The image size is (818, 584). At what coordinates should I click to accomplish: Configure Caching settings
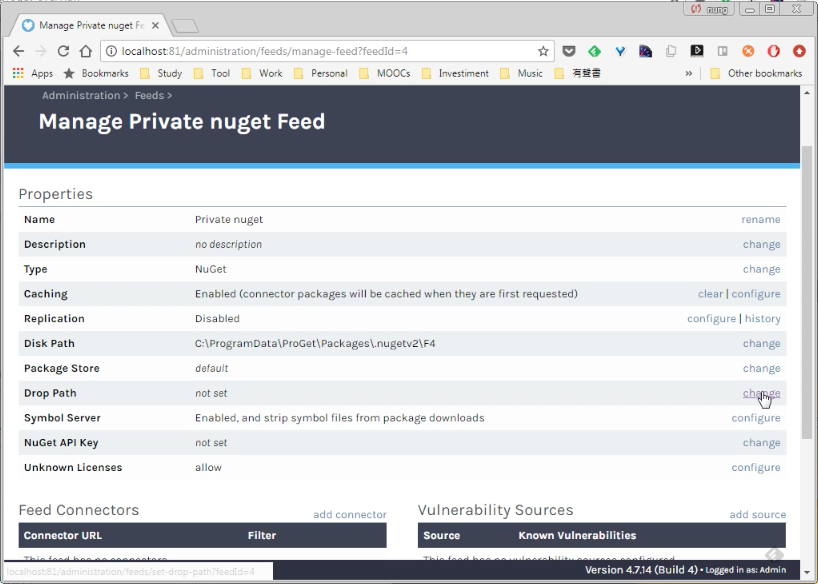click(x=756, y=294)
